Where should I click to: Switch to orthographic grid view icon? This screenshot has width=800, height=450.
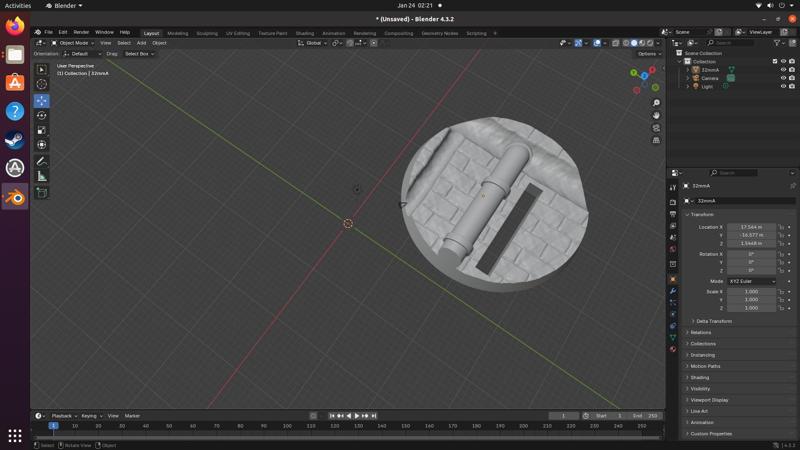click(656, 140)
